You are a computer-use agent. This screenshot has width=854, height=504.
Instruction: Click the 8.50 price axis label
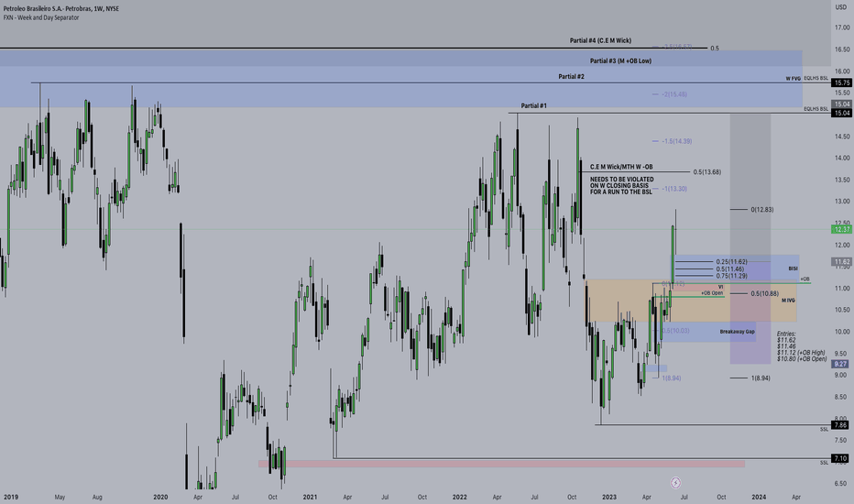coord(842,397)
